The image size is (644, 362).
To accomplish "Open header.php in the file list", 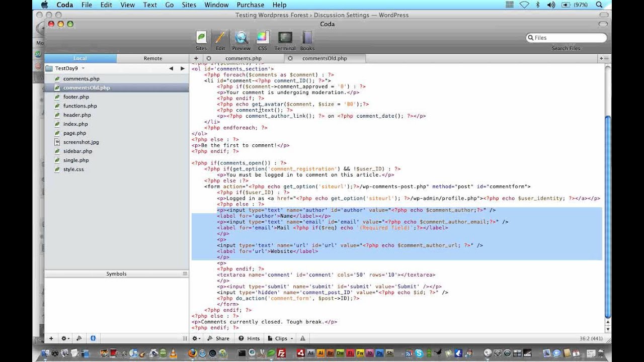I will [77, 115].
